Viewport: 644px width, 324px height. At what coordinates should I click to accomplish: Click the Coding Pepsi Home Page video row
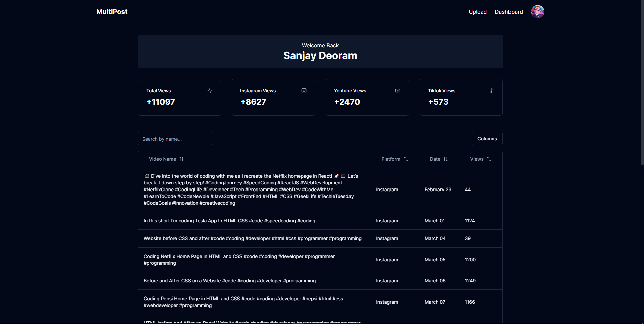[320, 302]
